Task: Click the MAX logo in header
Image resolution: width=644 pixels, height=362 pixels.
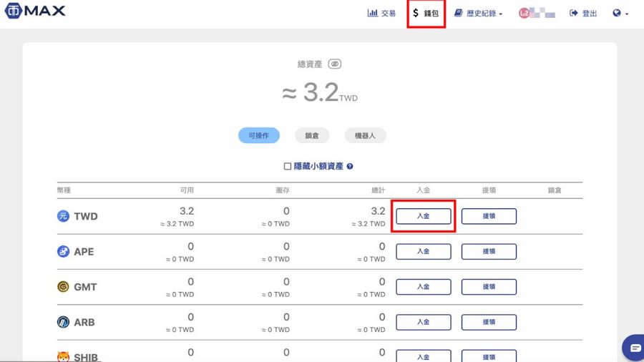Action: 34,11
